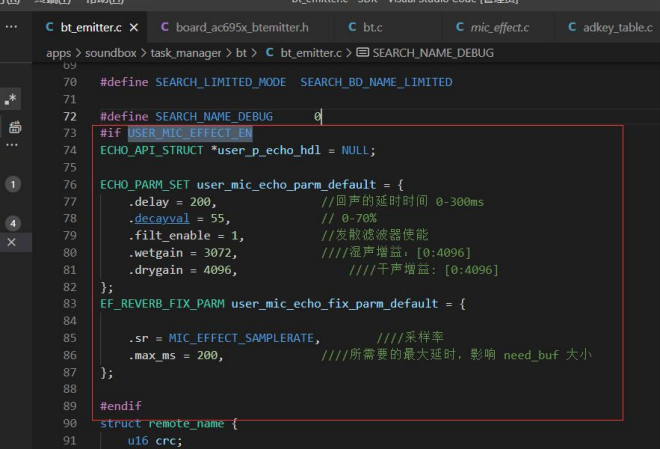
Task: Open the sidebar's More Actions ellipsis menu
Action: coord(11,27)
